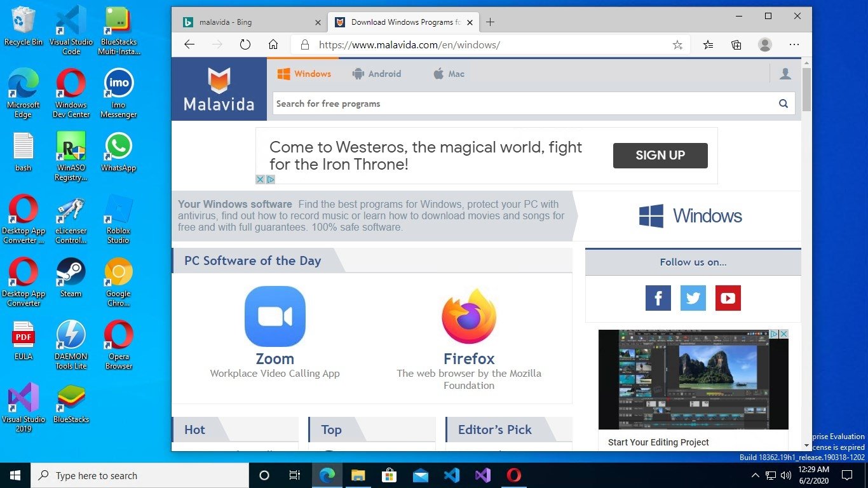Open BlueStacks Multi-Instance desktop shortcut
868x488 pixels.
pos(118,29)
